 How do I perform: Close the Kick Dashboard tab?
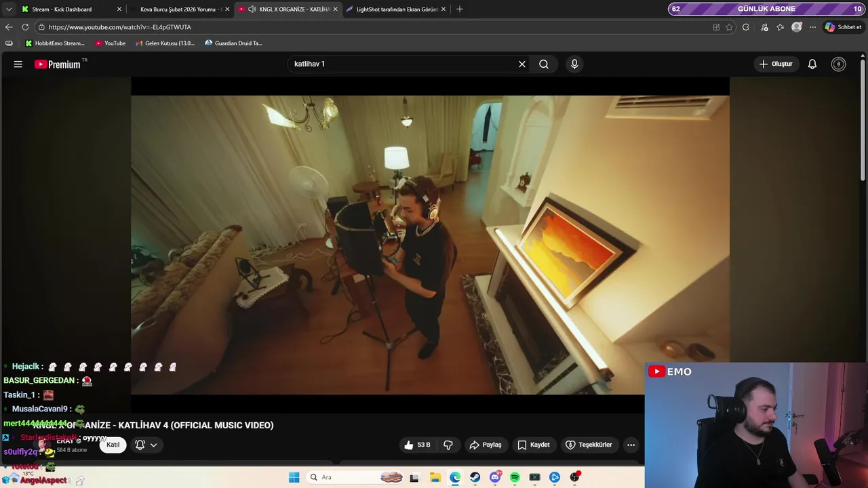point(119,9)
